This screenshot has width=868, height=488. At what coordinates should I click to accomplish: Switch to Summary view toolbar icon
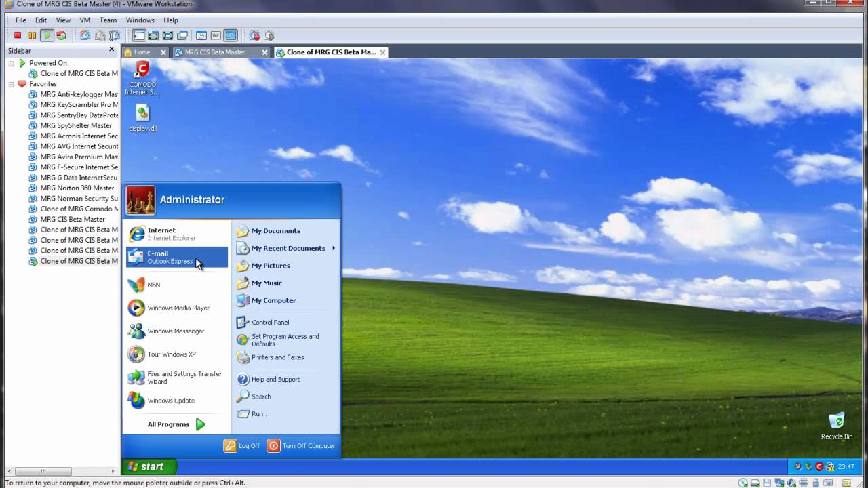click(201, 35)
